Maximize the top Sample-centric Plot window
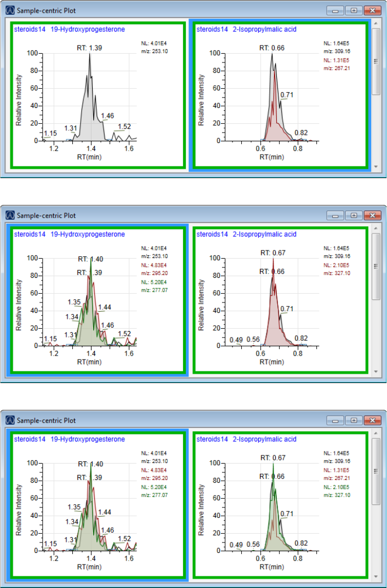387x588 pixels. [354, 10]
